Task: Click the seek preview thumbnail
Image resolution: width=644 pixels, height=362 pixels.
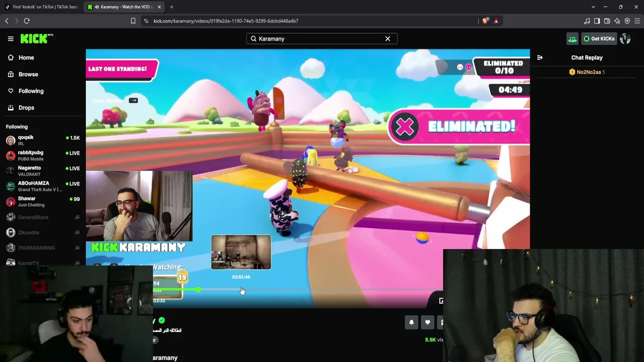Action: [x=241, y=252]
